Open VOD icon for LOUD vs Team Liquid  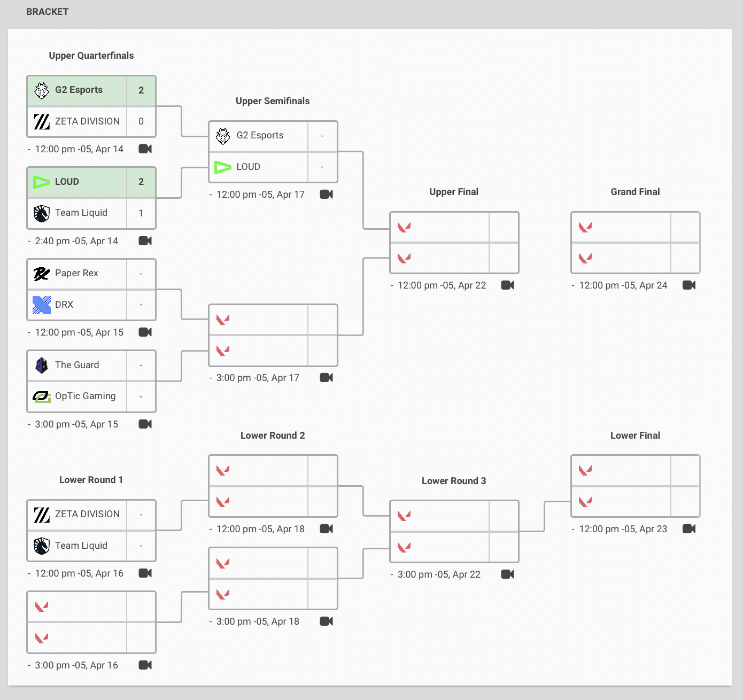[145, 241]
